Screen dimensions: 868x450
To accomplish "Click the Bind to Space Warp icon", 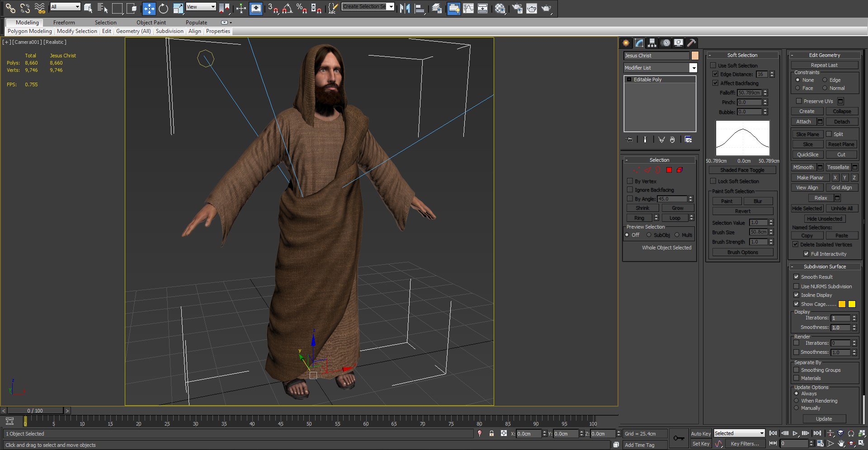I will click(40, 8).
